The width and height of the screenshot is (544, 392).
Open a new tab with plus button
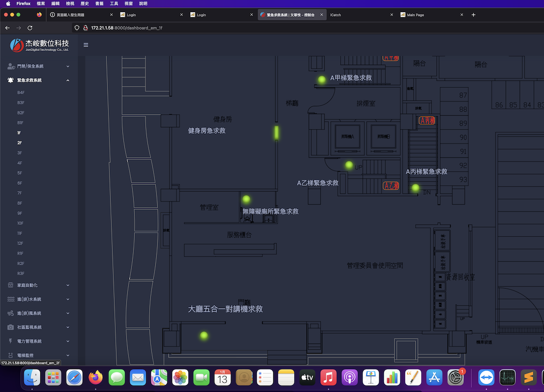tap(473, 15)
